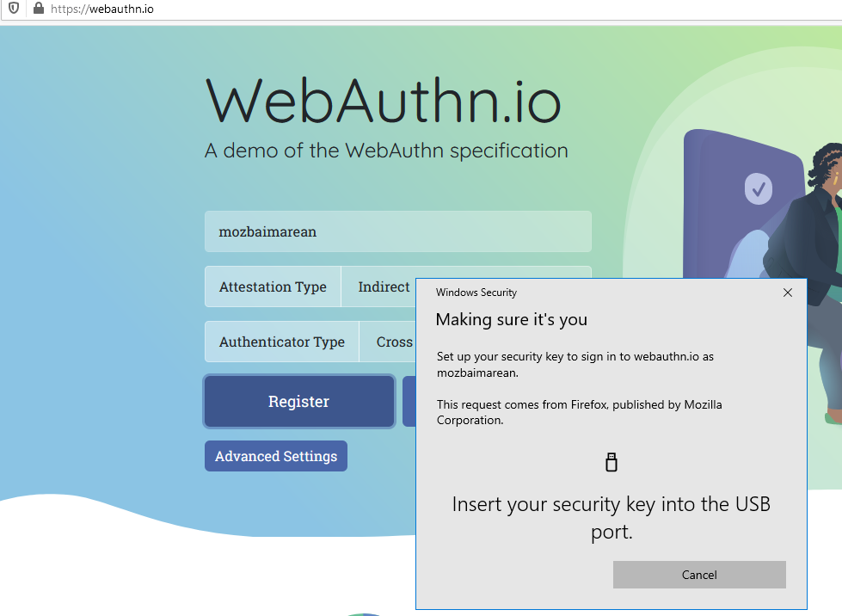Click the Making sure it's you heading
The image size is (842, 616).
coord(511,319)
